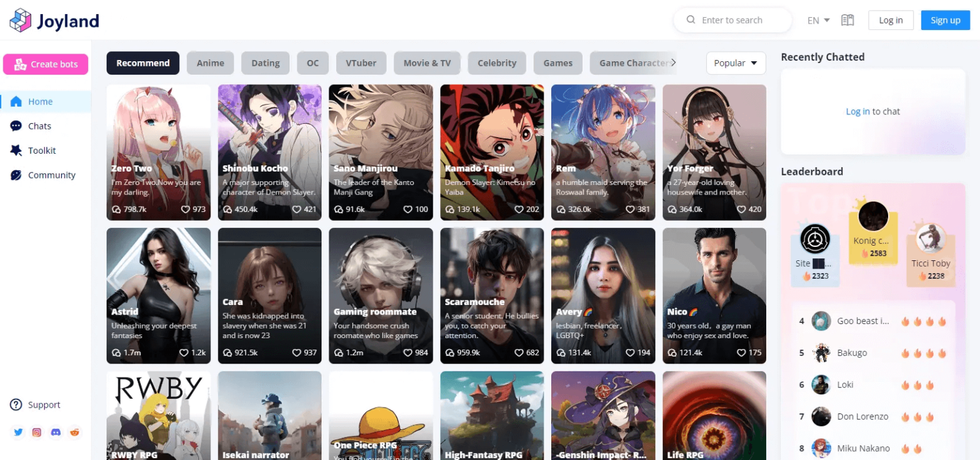Visit Joyland's Twitter via the bird icon
Viewport: 980px width, 460px height.
click(x=19, y=432)
